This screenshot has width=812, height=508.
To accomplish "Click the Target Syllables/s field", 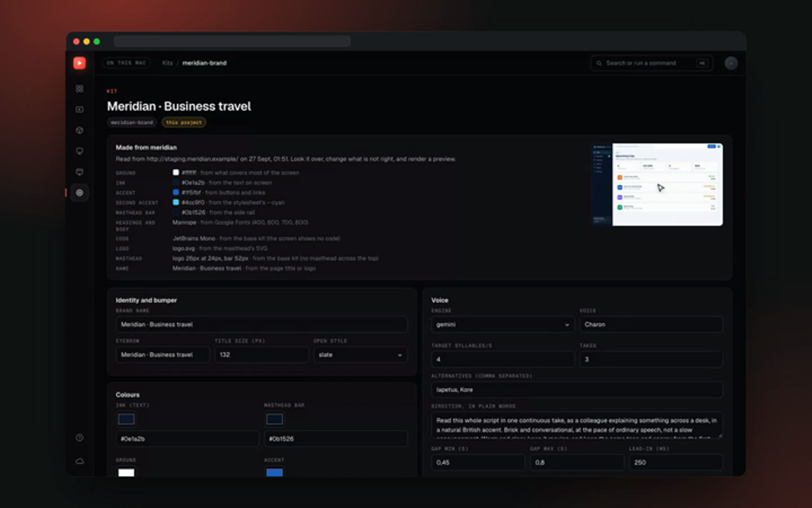I will tap(502, 360).
